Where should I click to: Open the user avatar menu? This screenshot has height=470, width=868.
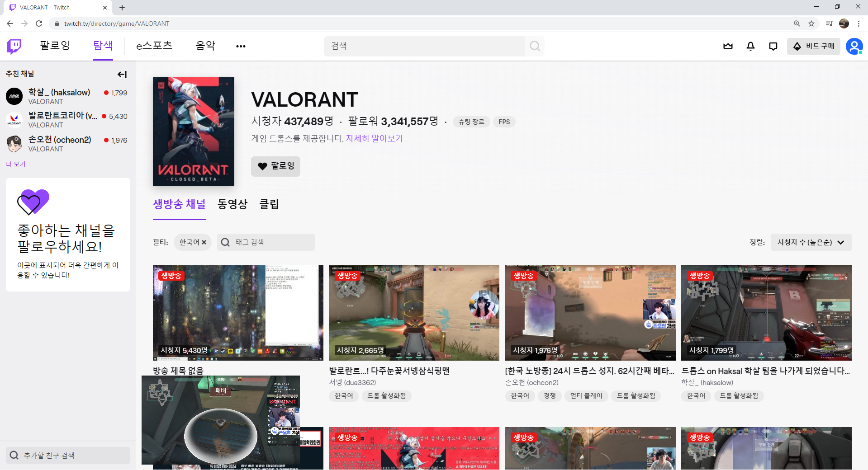pyautogui.click(x=854, y=46)
